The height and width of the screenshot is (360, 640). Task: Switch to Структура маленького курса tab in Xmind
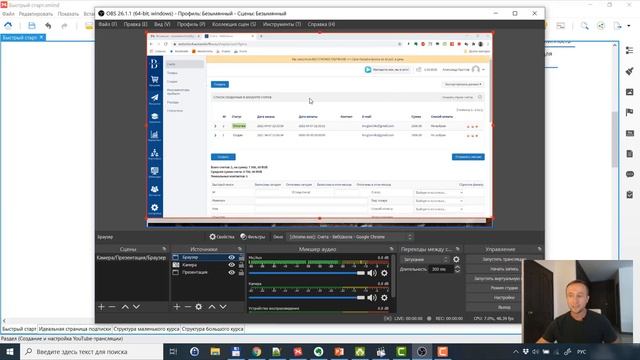[x=146, y=329]
